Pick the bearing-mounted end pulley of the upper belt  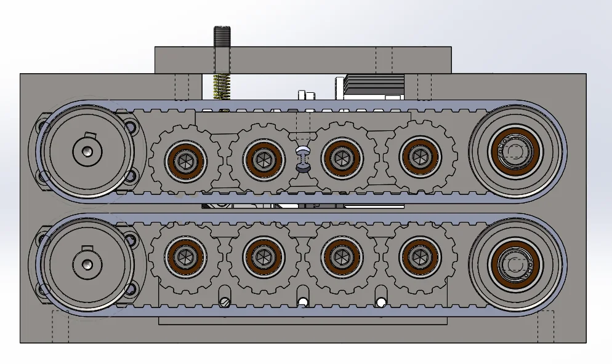click(x=515, y=152)
